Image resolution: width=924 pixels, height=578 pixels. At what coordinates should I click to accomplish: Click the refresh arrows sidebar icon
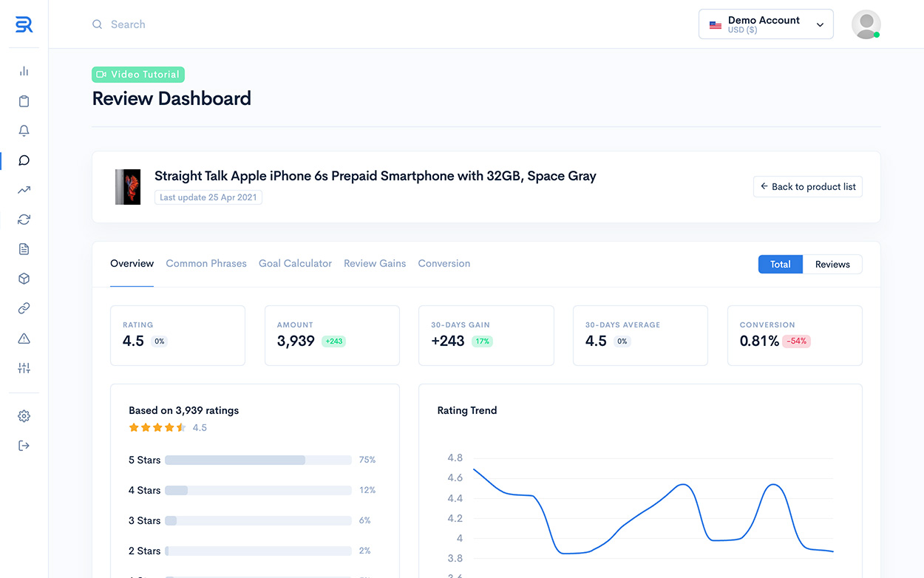click(x=24, y=220)
